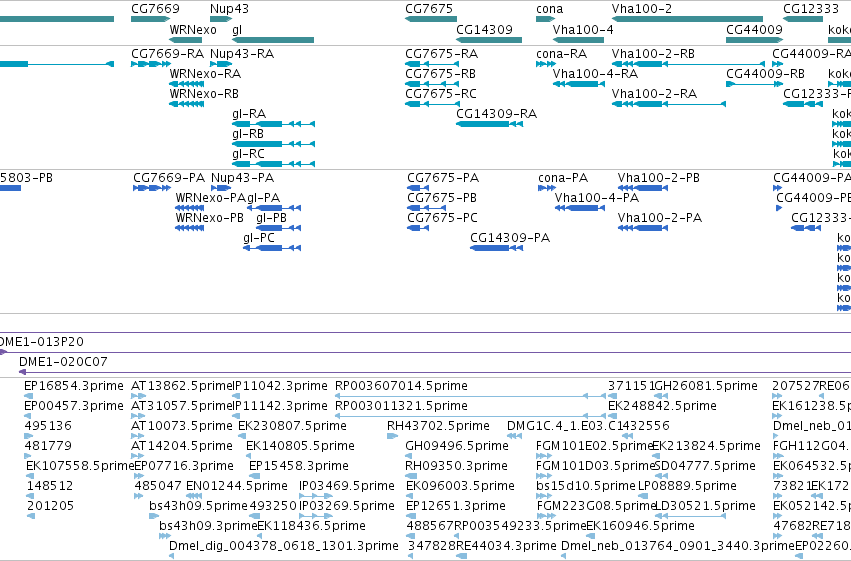Click the CG12333 gene label

click(811, 9)
